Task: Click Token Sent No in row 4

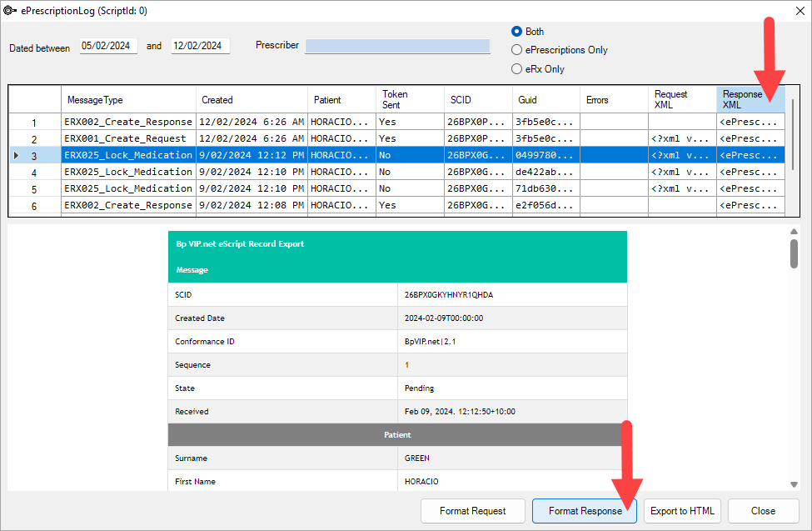Action: click(410, 173)
